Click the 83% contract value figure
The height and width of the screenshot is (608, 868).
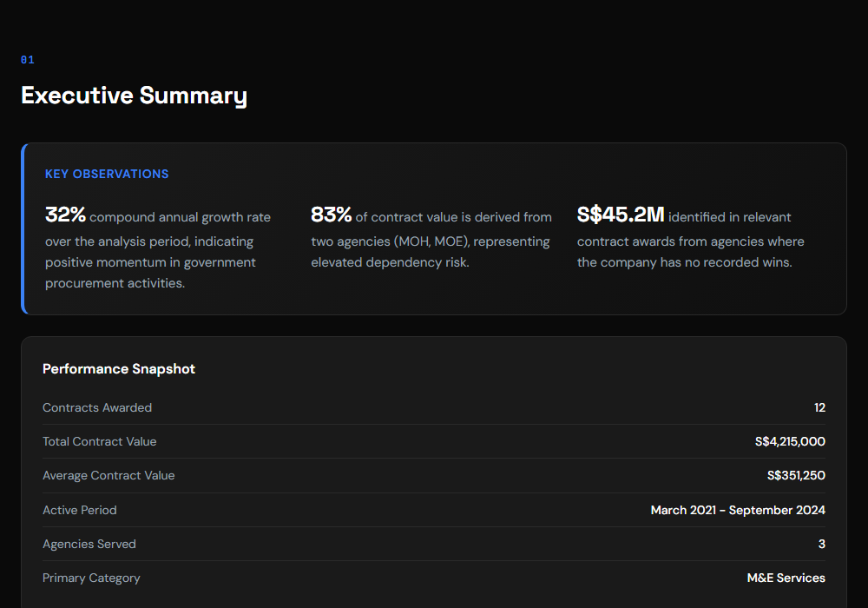point(331,215)
